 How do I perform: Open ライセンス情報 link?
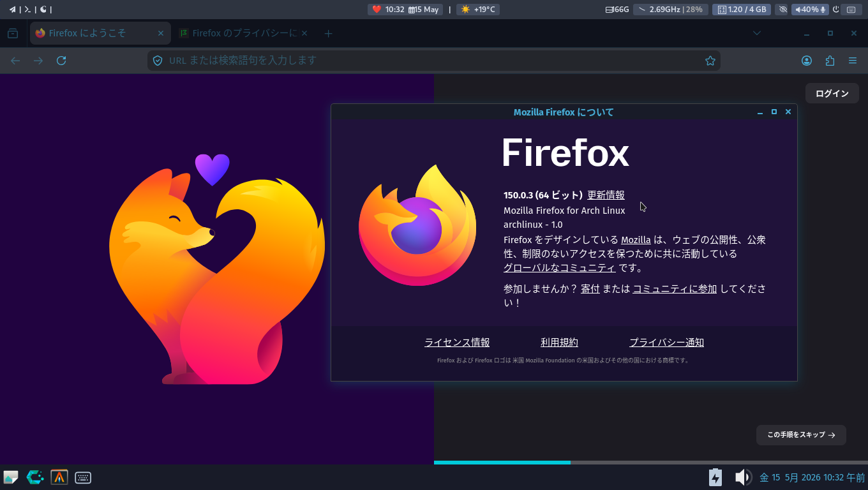pos(457,343)
